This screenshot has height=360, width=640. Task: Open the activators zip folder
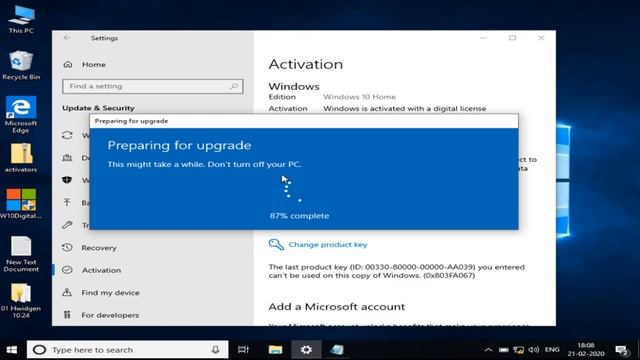point(21,158)
